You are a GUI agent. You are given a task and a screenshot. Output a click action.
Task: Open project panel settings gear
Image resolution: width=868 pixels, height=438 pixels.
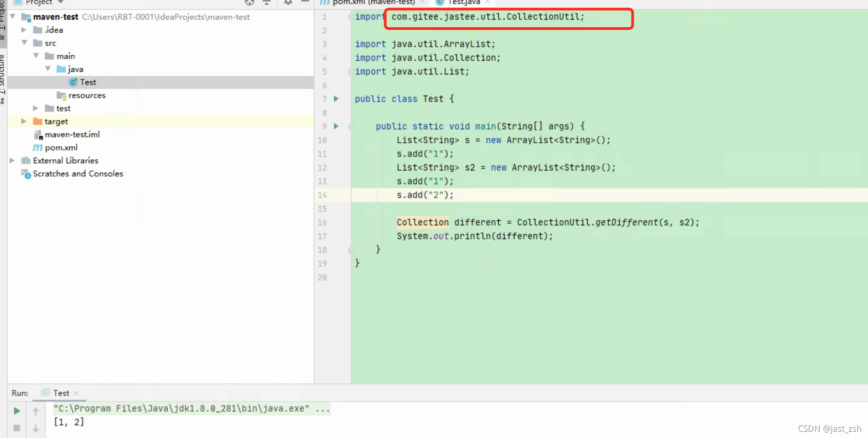point(288,2)
